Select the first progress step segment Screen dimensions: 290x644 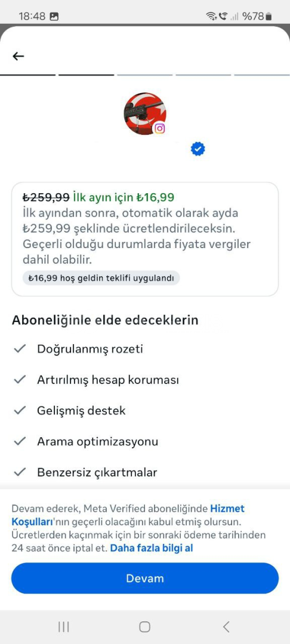point(28,75)
